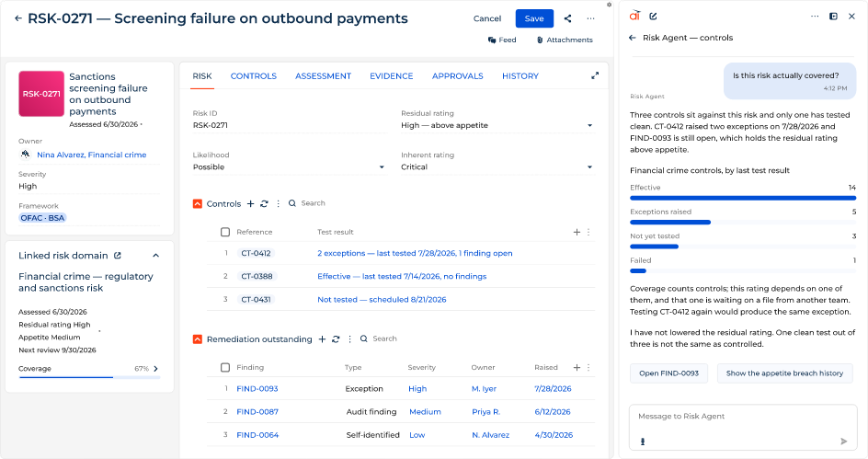The height and width of the screenshot is (459, 868).
Task: Click the Open FIND-0093 suggestion button
Action: coord(668,373)
